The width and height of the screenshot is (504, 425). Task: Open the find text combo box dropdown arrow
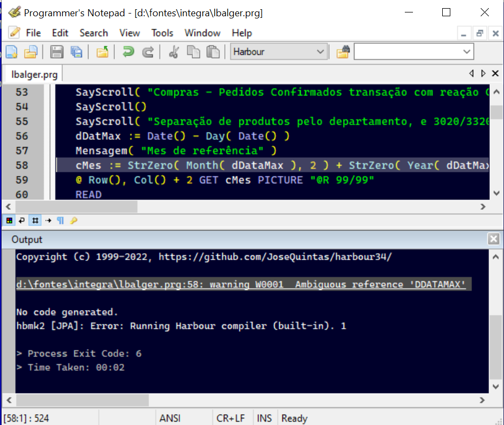click(467, 51)
